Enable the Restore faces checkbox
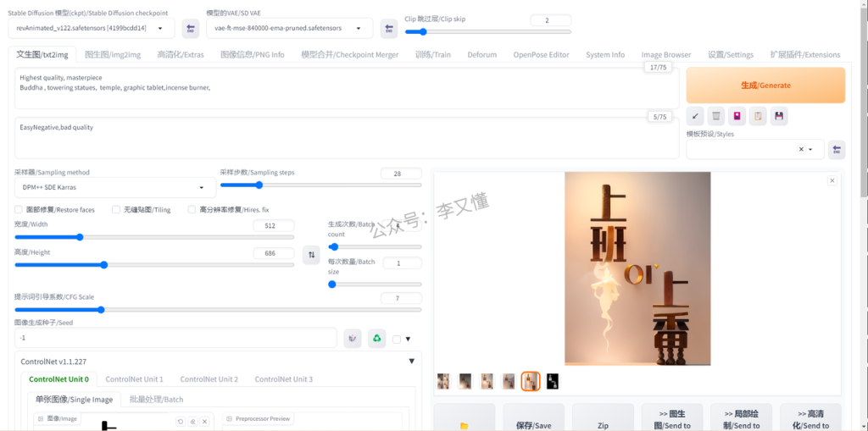Viewport: 868px width, 431px height. pyautogui.click(x=19, y=209)
